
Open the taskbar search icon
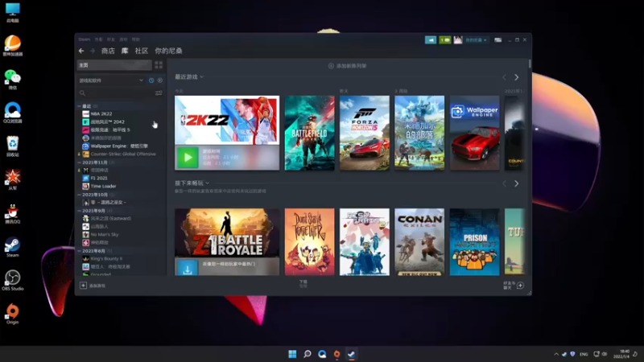click(x=308, y=354)
